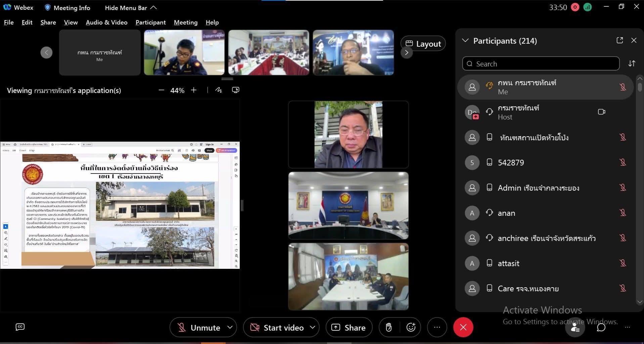Click the more options ellipsis button

[x=437, y=327]
